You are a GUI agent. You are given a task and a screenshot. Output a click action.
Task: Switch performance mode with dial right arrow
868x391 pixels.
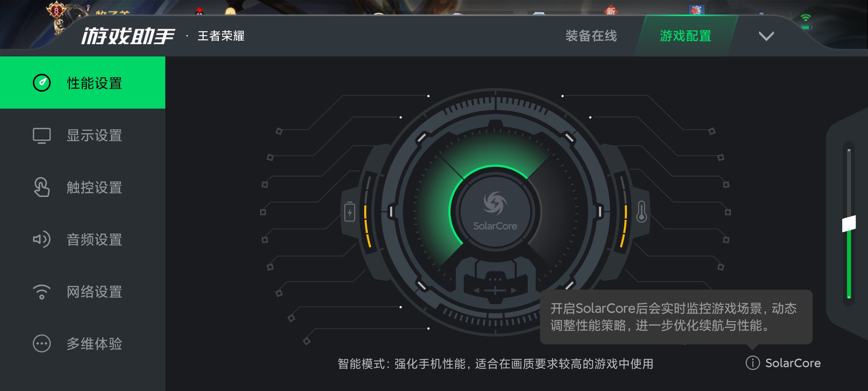point(514,291)
